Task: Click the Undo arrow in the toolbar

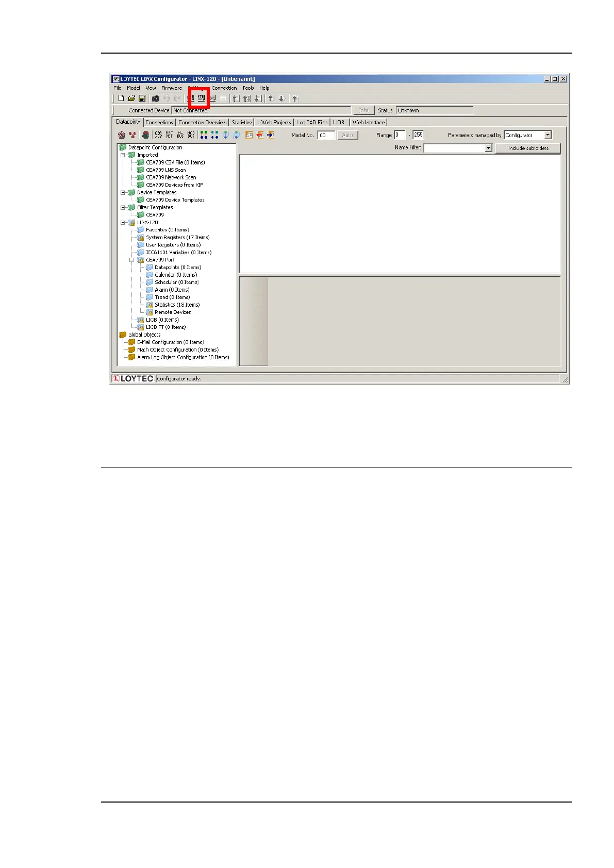Action: tap(167, 98)
